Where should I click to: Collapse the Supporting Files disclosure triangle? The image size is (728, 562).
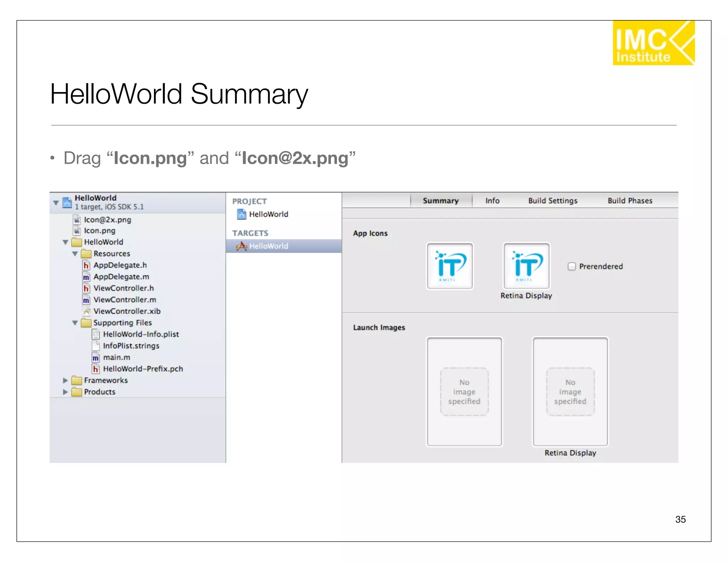pos(75,323)
